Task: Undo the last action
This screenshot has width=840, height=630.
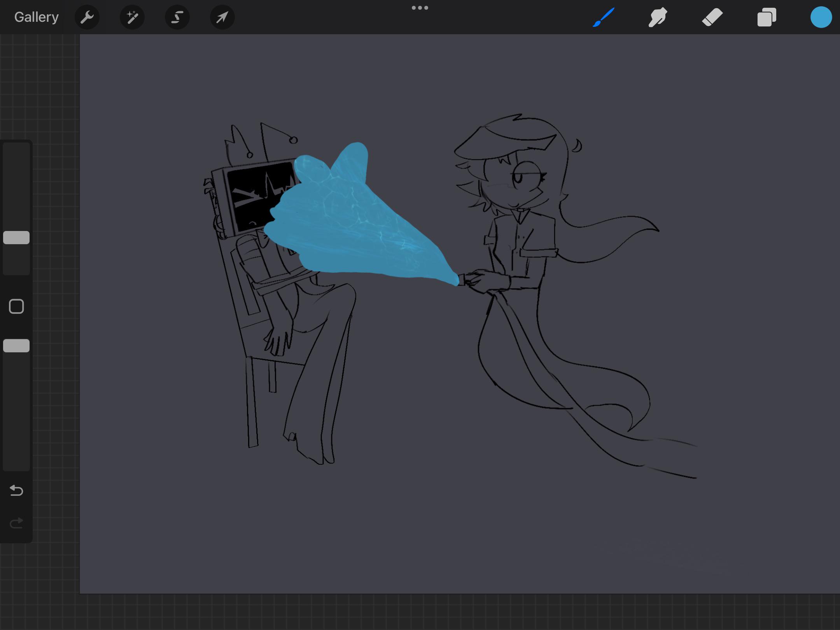Action: coord(16,491)
